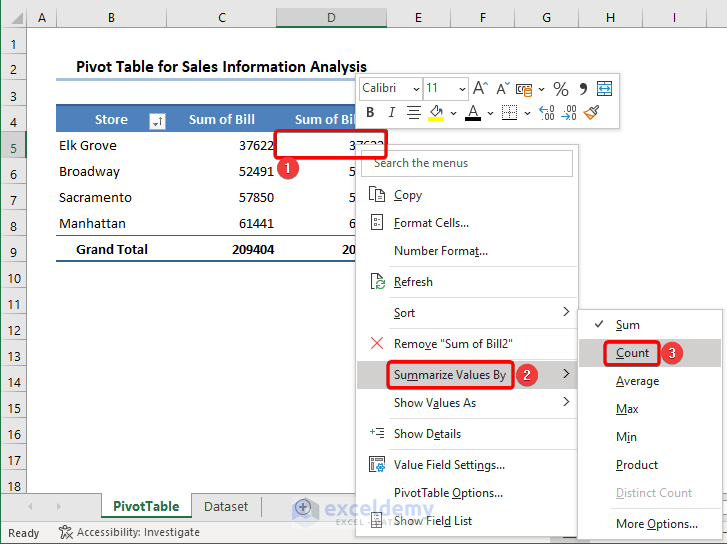Click the Increase Decimal icon

click(x=547, y=113)
